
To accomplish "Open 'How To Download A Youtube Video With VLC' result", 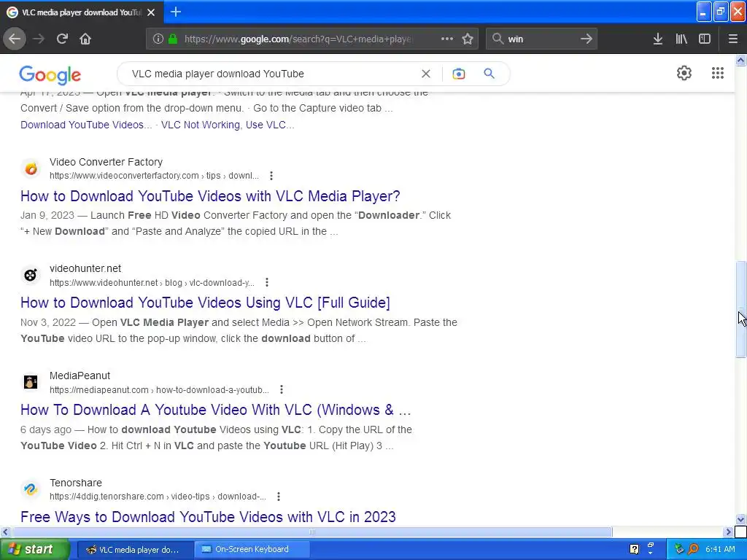I will point(215,410).
